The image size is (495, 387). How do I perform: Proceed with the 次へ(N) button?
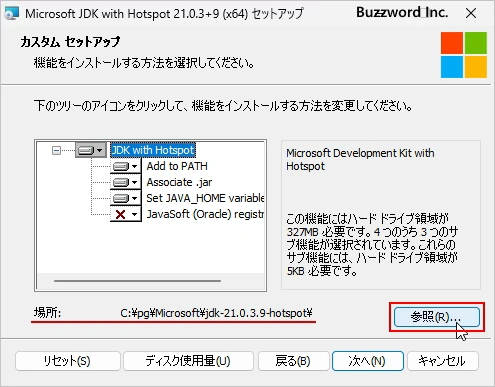point(368,361)
